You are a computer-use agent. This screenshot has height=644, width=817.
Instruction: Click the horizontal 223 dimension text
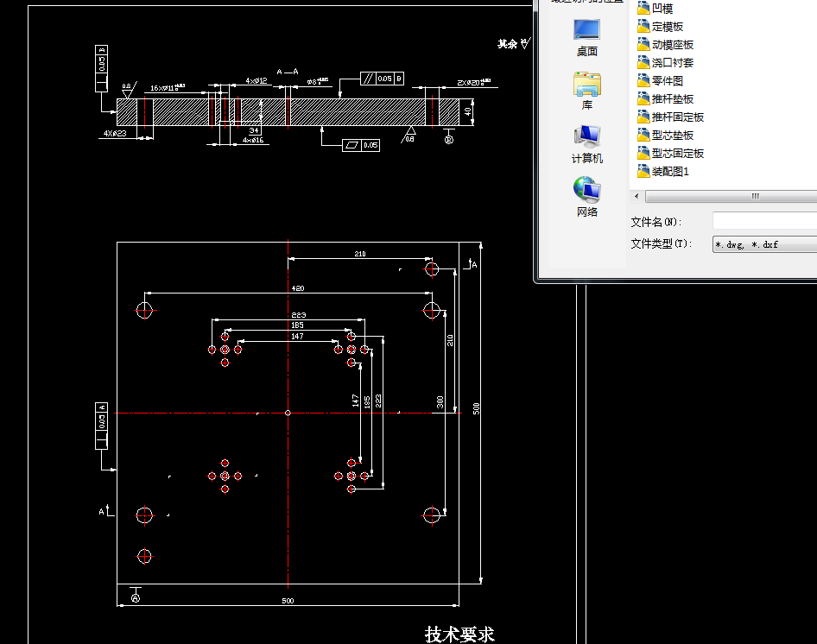pyautogui.click(x=299, y=315)
